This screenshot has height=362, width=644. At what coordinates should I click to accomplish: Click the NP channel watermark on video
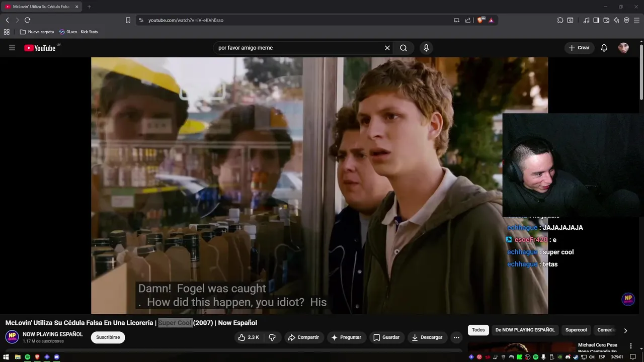628,299
